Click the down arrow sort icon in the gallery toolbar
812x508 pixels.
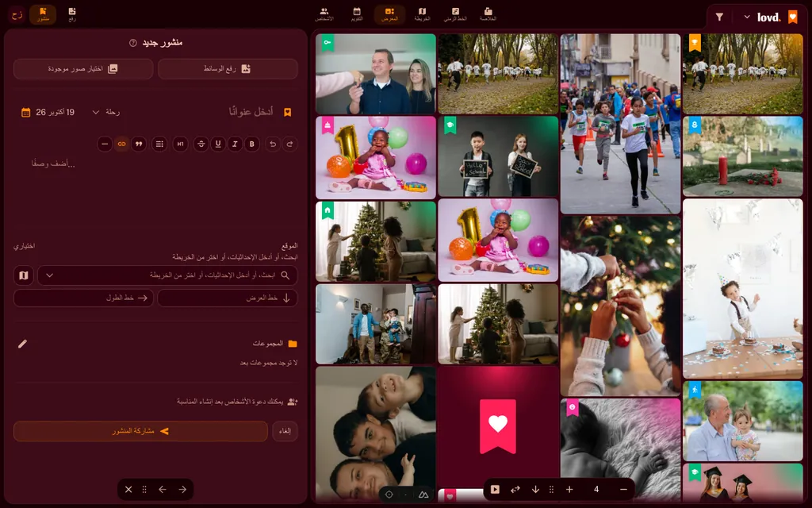[535, 489]
